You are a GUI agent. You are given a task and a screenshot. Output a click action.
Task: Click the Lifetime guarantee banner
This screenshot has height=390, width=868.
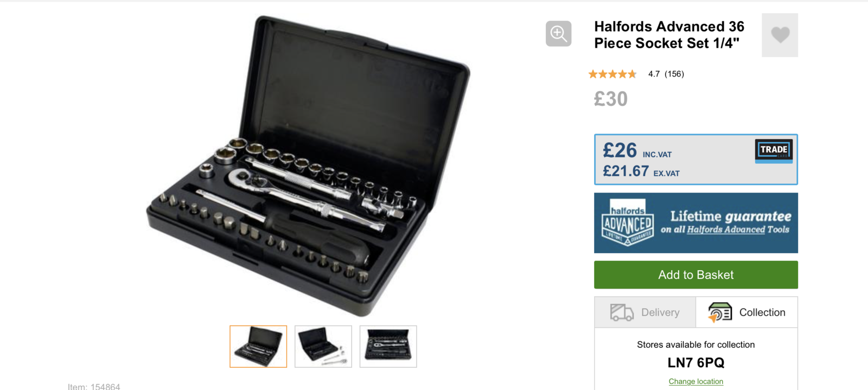point(696,223)
